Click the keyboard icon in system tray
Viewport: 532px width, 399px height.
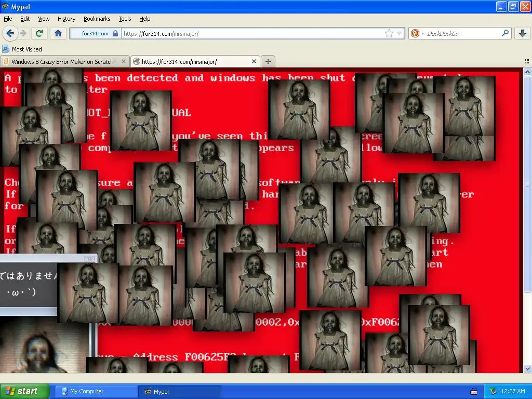point(474,392)
